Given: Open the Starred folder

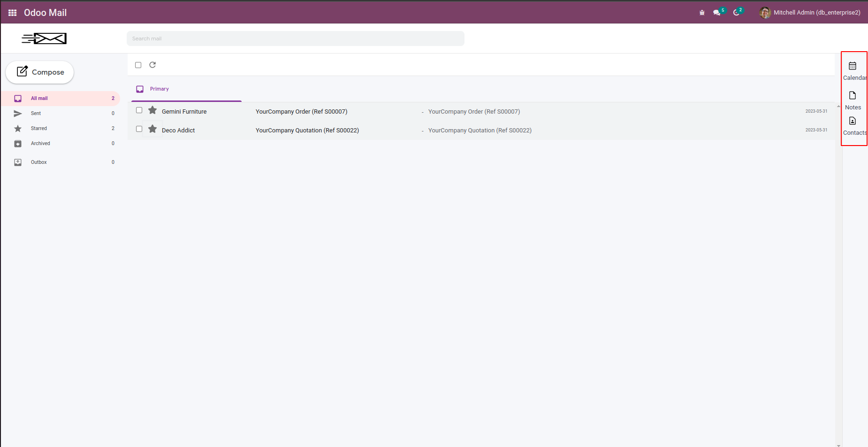Looking at the screenshot, I should click(x=61, y=128).
